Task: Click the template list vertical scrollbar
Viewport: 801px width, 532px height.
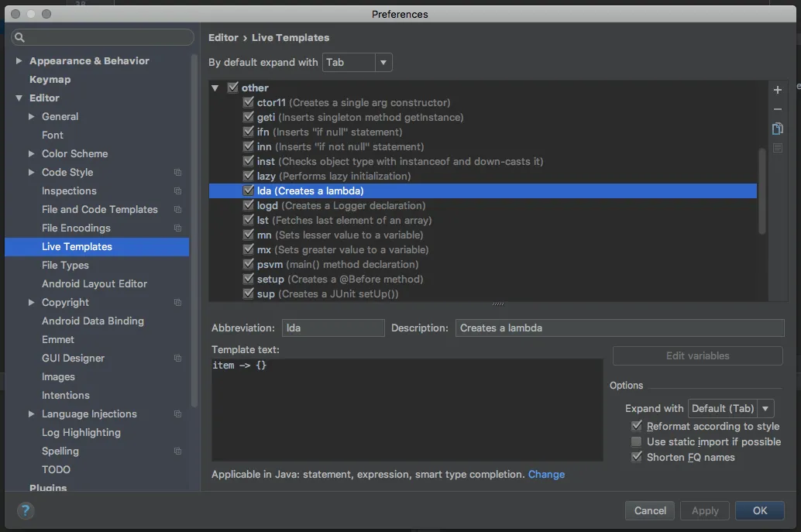Action: tap(762, 190)
